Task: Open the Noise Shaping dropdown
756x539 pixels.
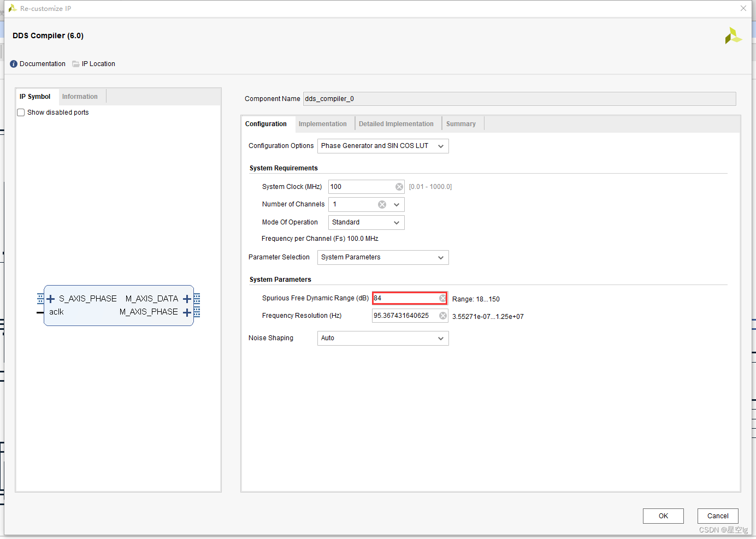Action: coord(383,338)
